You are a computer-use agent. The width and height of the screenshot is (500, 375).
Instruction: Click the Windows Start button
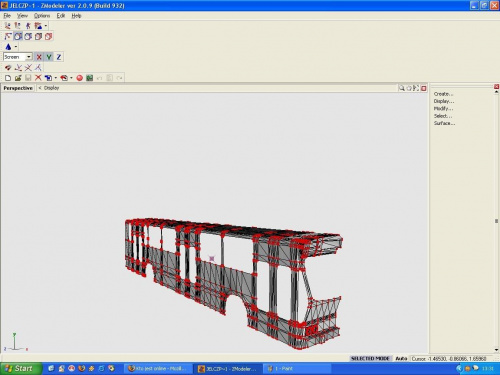coord(21,368)
